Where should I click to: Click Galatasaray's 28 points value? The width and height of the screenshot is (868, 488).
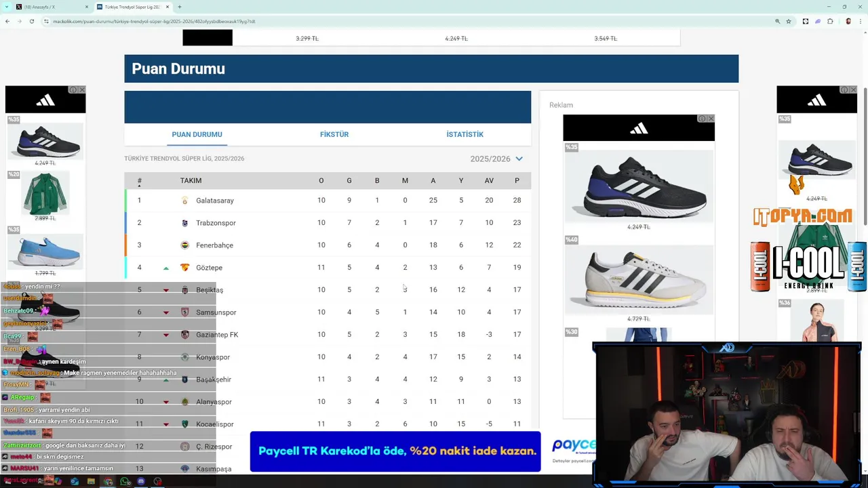pyautogui.click(x=517, y=201)
